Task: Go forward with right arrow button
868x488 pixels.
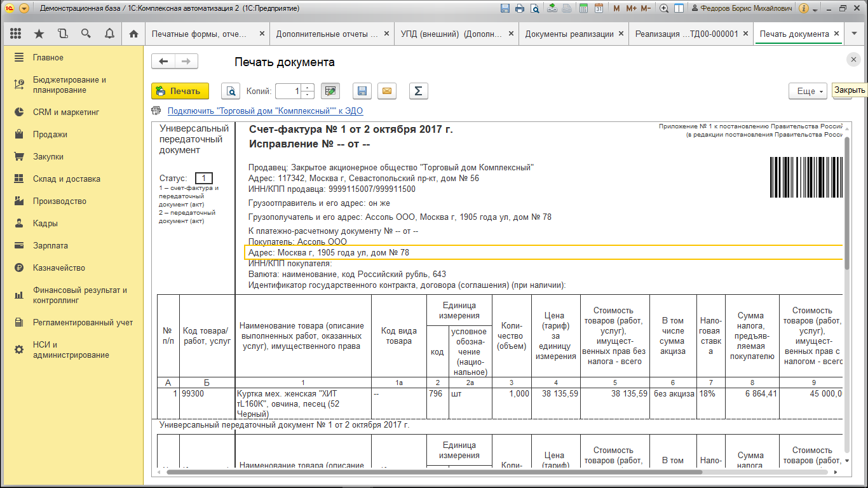Action: coord(186,61)
